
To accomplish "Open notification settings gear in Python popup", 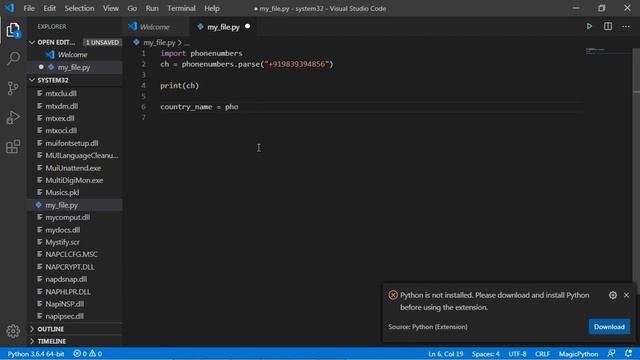I will pos(613,295).
